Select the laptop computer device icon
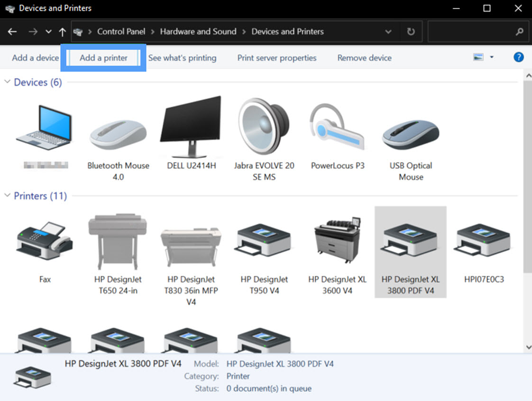 click(45, 128)
